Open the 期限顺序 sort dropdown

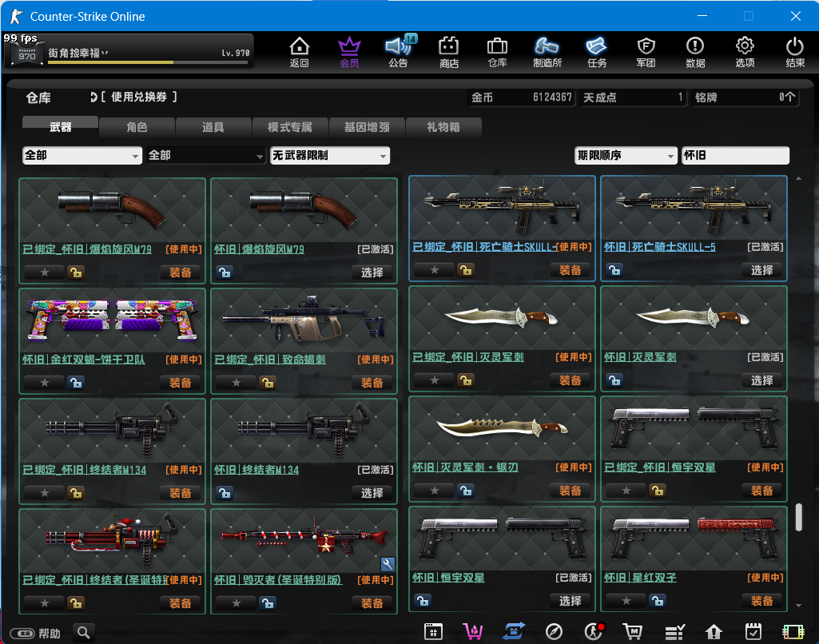pos(626,155)
